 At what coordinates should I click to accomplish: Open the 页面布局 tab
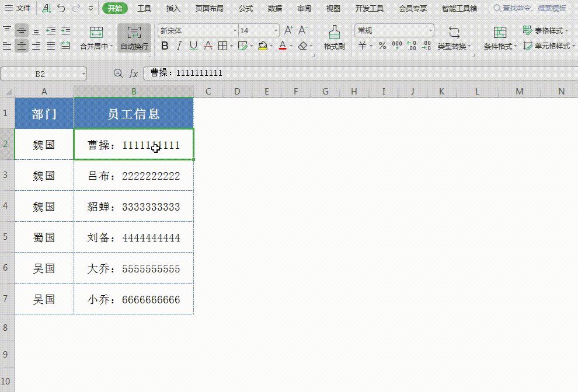209,8
